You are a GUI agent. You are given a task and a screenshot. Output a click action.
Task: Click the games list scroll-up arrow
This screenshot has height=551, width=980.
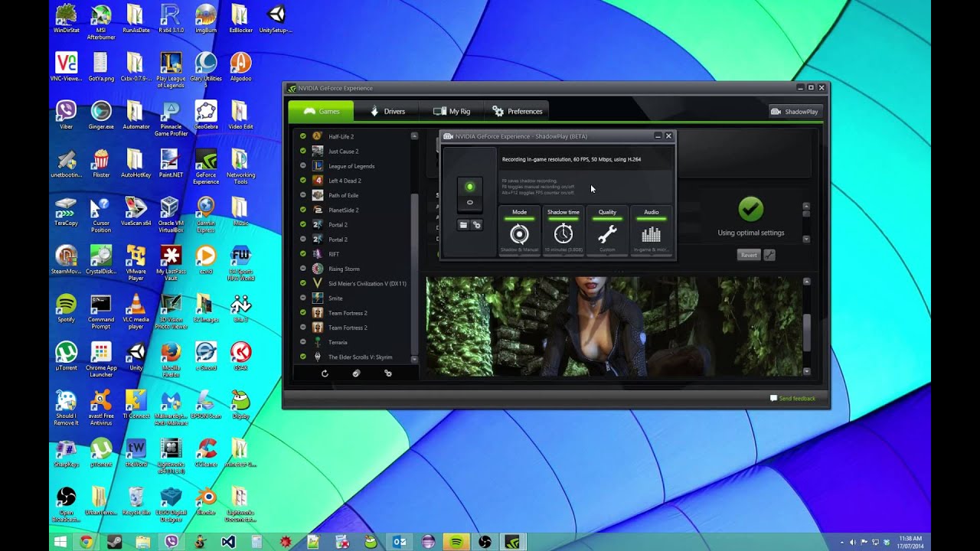(x=414, y=135)
